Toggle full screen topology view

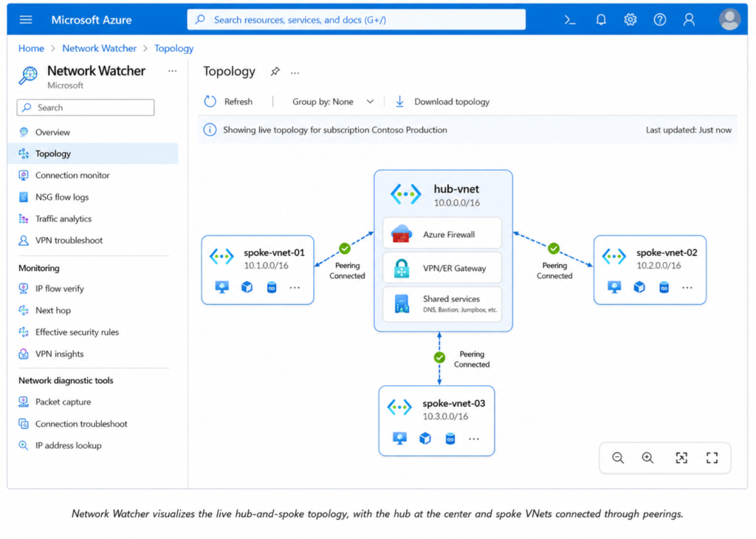pos(712,458)
